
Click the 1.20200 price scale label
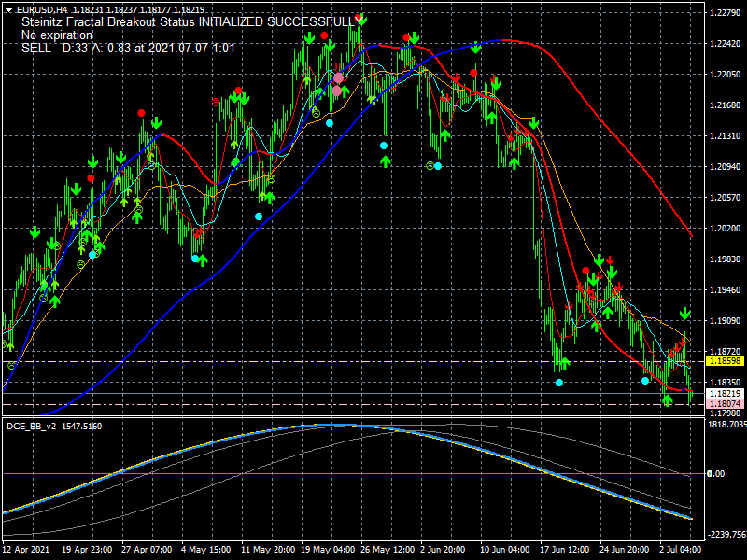726,229
